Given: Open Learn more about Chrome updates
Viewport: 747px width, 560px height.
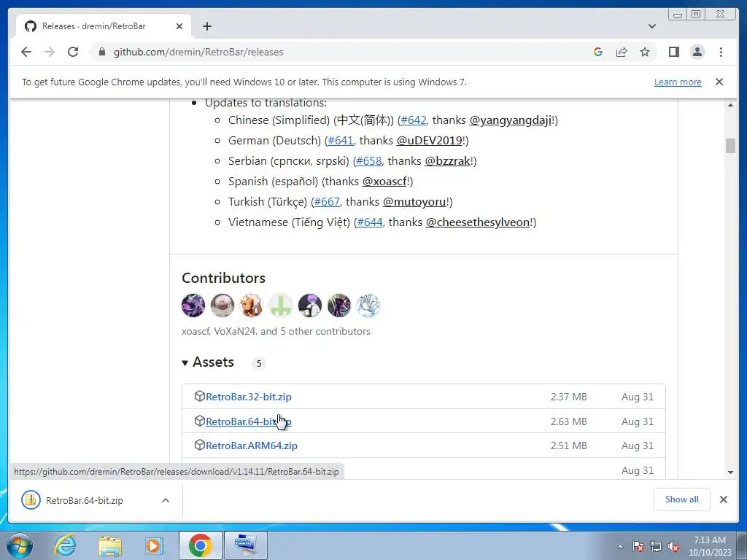Looking at the screenshot, I should [678, 82].
